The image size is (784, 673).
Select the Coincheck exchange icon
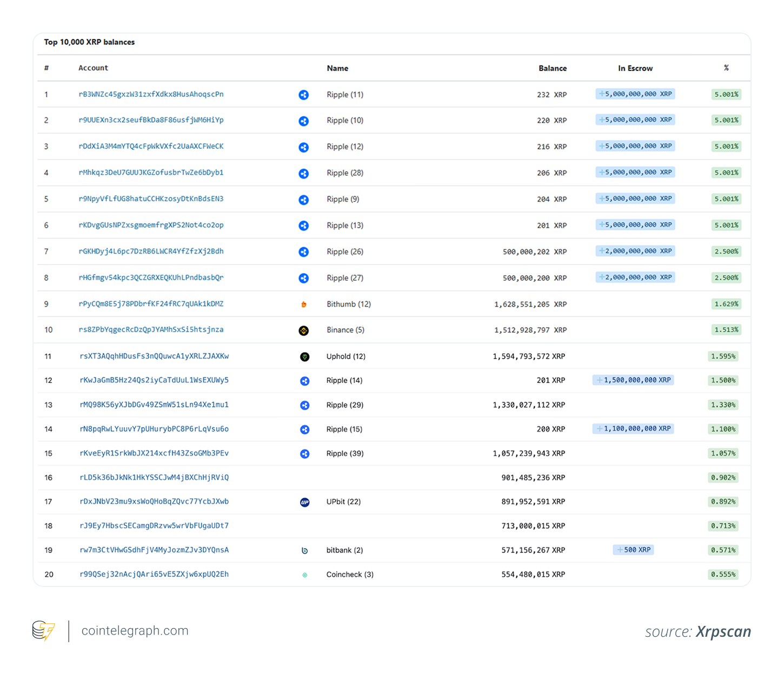click(305, 574)
